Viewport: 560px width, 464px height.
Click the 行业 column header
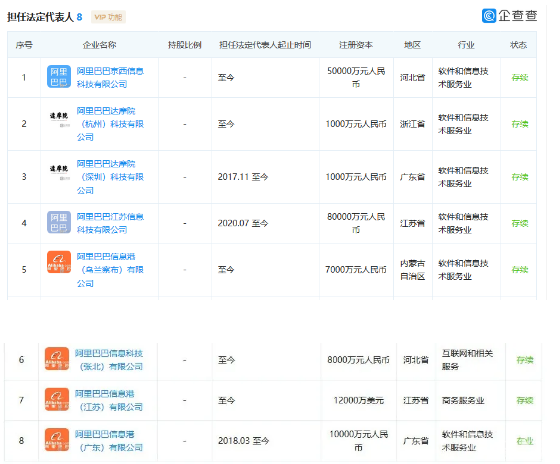pyautogui.click(x=466, y=45)
